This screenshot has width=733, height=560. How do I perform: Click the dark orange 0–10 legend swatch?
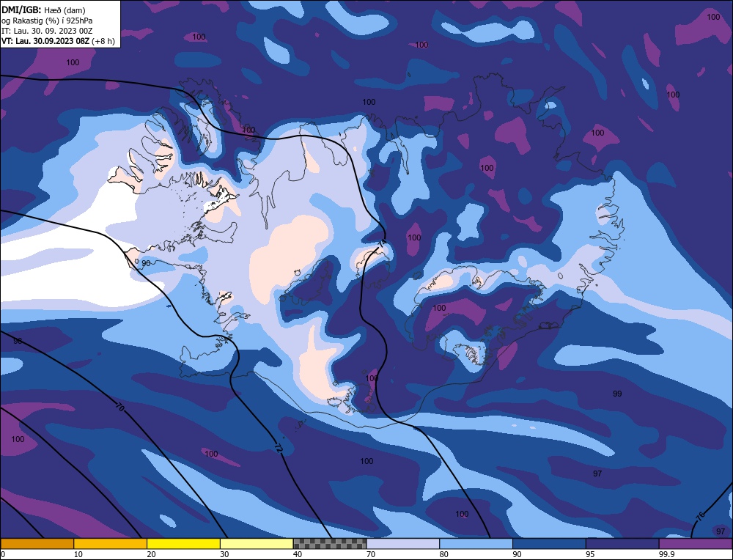pyautogui.click(x=37, y=543)
